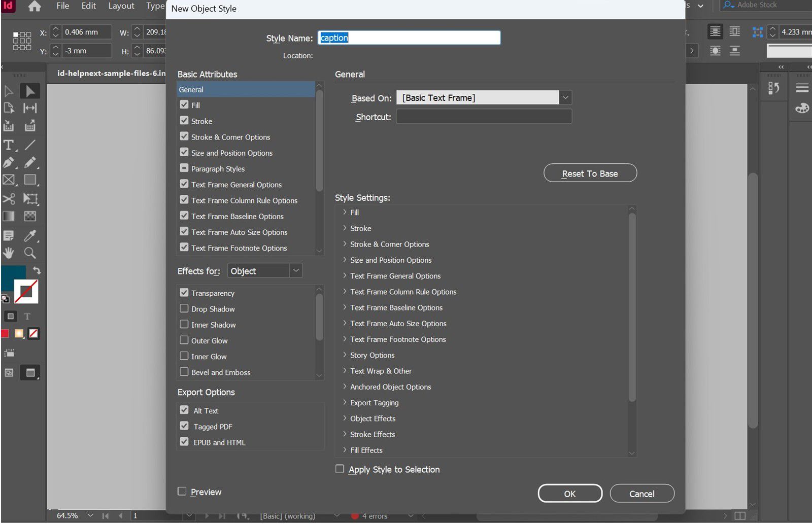Enable the Drop Shadow effect checkbox
The height and width of the screenshot is (524, 812).
(x=184, y=308)
